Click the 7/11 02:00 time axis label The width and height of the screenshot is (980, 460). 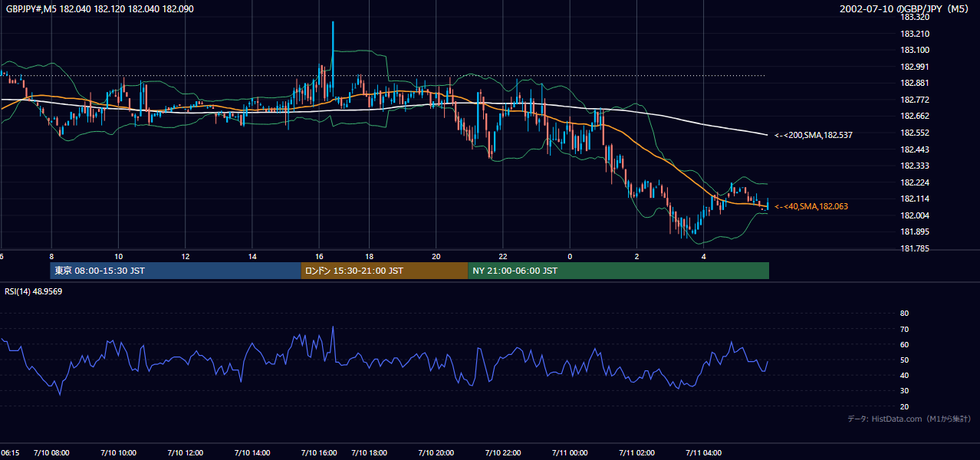pos(636,453)
